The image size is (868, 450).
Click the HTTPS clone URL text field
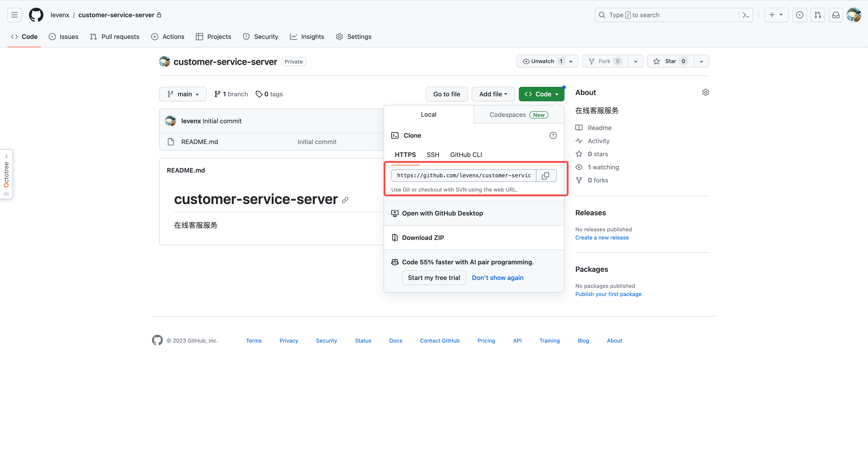(x=464, y=175)
